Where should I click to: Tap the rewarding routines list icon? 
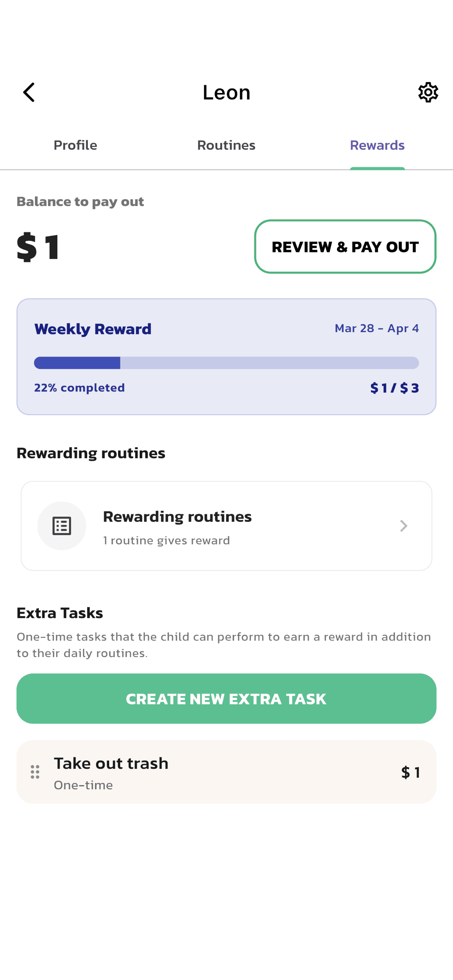click(62, 526)
